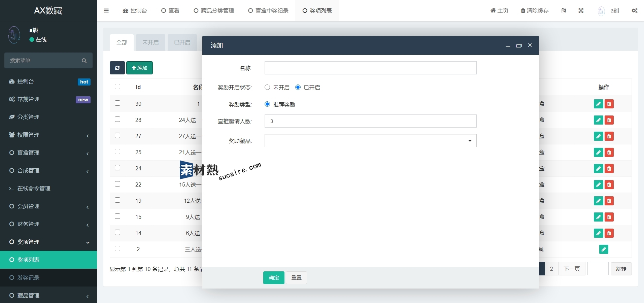The width and height of the screenshot is (644, 303).
Task: Check the checkbox for row Id 28
Action: pos(117,119)
